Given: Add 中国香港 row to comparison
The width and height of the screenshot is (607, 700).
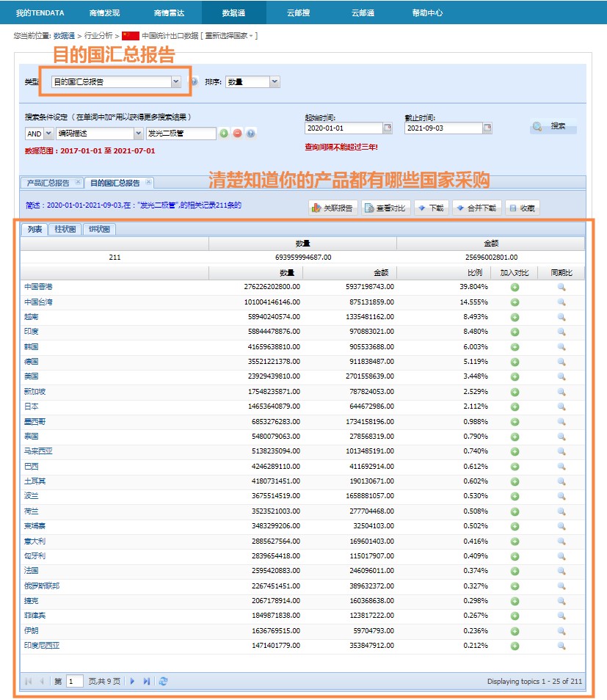Looking at the screenshot, I should click(x=515, y=287).
